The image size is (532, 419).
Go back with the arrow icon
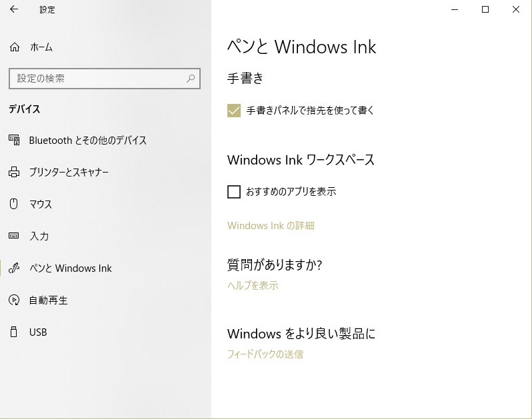coord(14,9)
